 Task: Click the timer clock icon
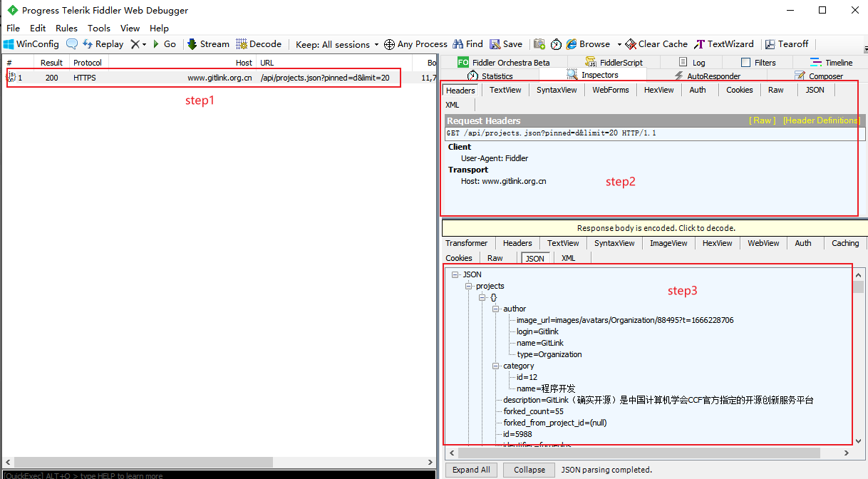tap(556, 44)
